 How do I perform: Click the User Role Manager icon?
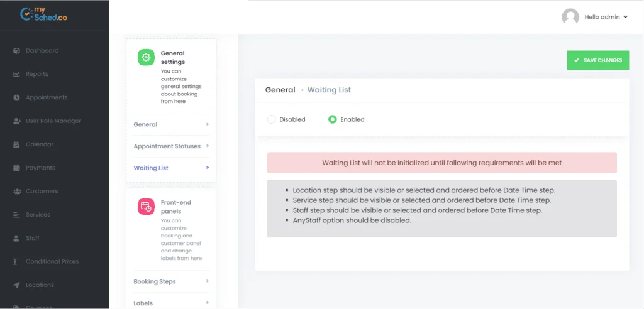tap(17, 121)
